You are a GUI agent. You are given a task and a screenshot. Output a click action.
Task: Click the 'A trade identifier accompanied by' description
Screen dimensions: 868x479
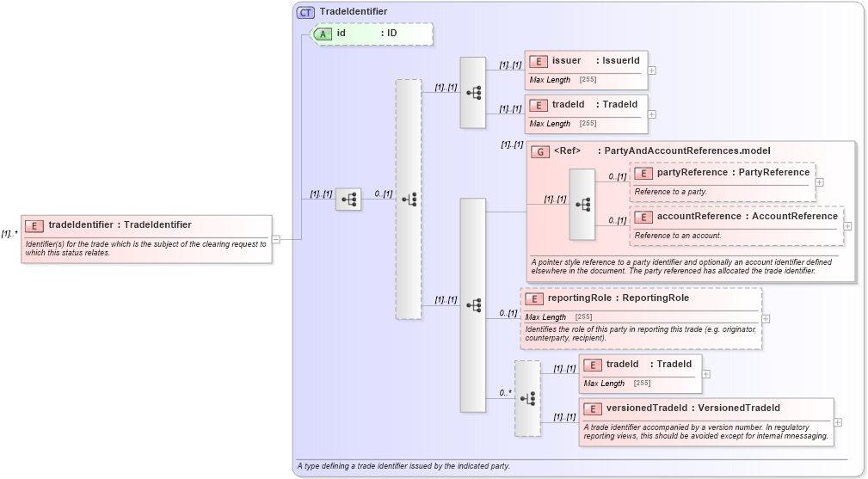tap(705, 432)
